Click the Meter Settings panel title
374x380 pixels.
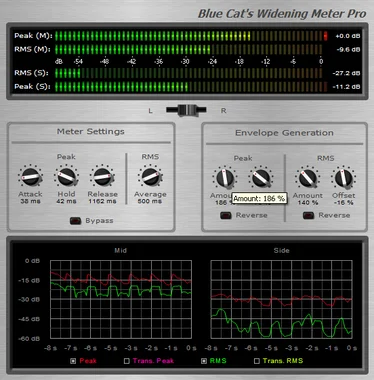pyautogui.click(x=91, y=131)
